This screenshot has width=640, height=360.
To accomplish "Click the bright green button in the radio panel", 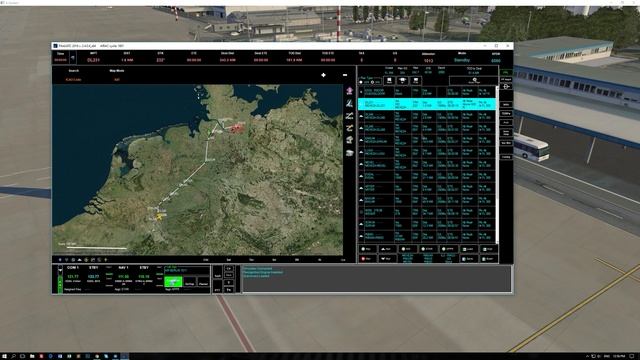I will tap(173, 282).
